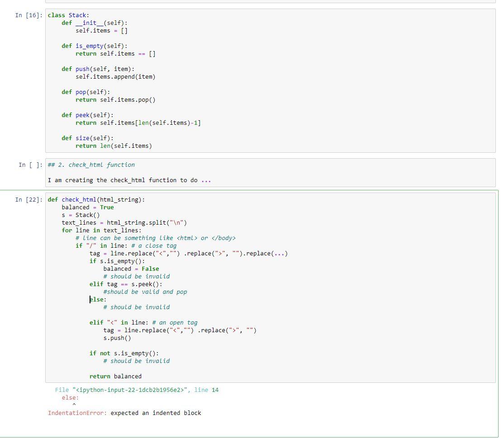The width and height of the screenshot is (504, 438).
Task: Click the 'self.items = []' line
Action: point(102,30)
